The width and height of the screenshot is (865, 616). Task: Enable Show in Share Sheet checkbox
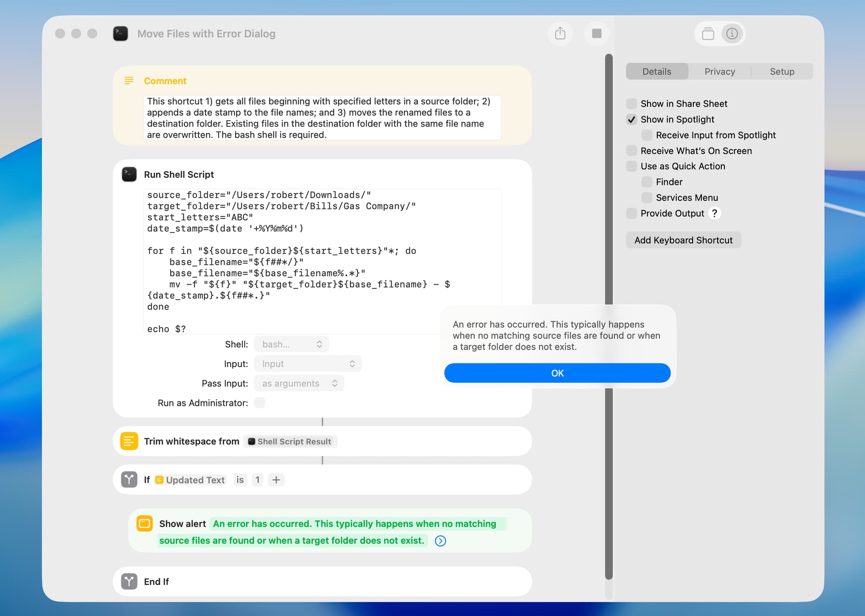(632, 104)
